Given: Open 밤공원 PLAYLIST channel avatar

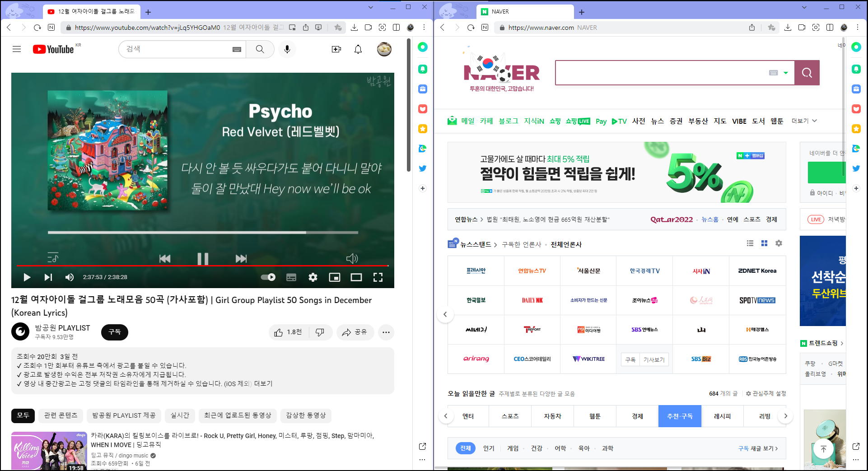Looking at the screenshot, I should pyautogui.click(x=20, y=332).
